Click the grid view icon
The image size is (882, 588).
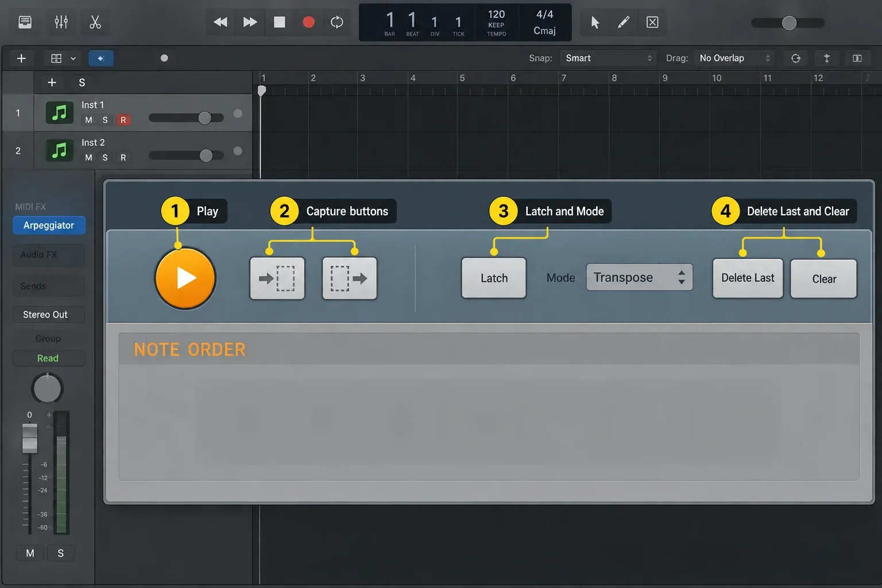(x=56, y=59)
